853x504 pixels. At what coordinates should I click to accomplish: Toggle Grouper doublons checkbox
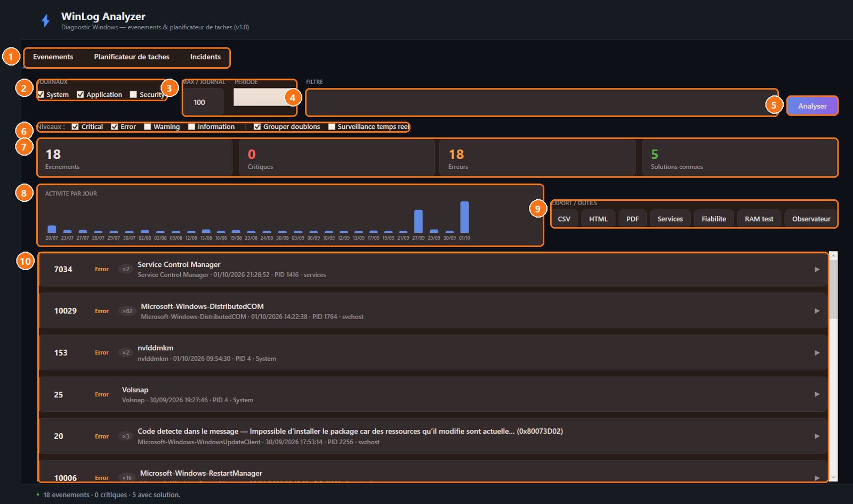pos(257,127)
